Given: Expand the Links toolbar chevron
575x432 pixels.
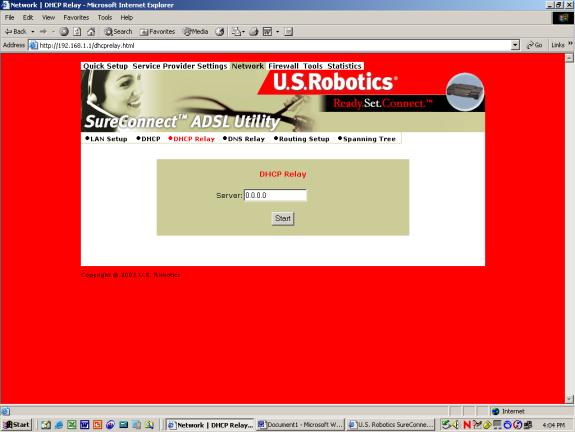Looking at the screenshot, I should (x=570, y=44).
